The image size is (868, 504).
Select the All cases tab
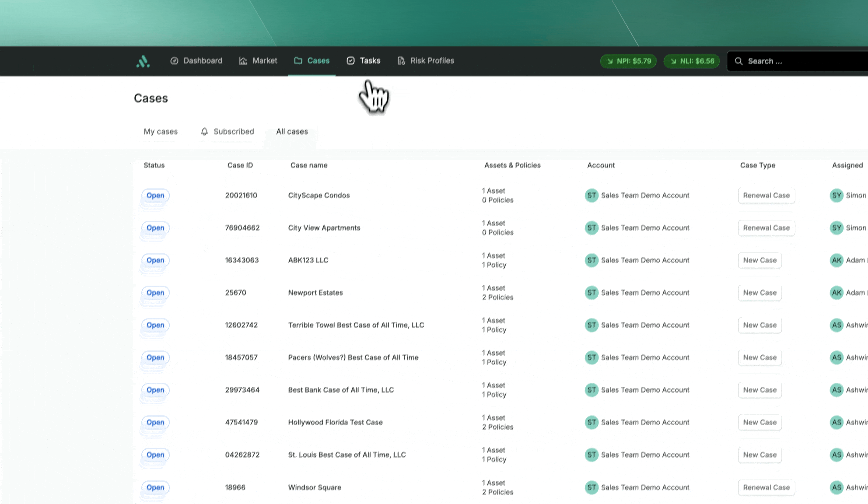(x=292, y=132)
